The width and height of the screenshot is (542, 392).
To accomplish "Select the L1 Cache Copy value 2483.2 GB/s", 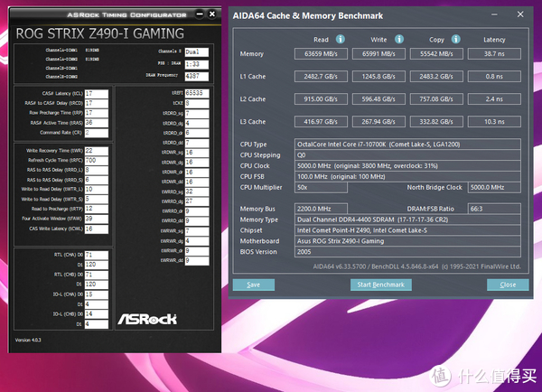I will [x=436, y=77].
